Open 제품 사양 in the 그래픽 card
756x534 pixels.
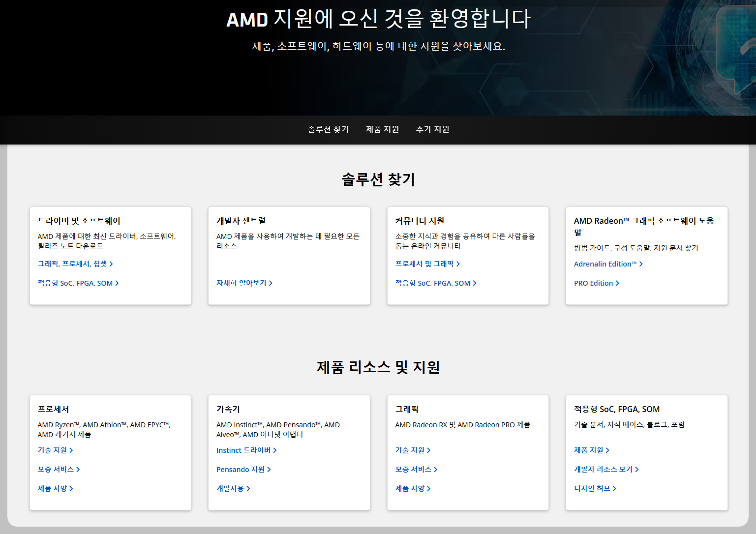tap(413, 489)
